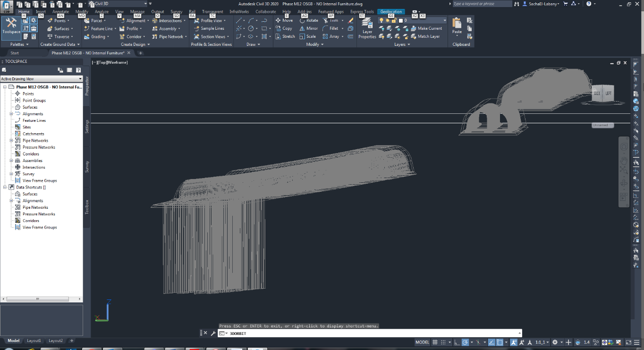Open the Alignment dropdown
Image resolution: width=644 pixels, height=350 pixels.
133,21
